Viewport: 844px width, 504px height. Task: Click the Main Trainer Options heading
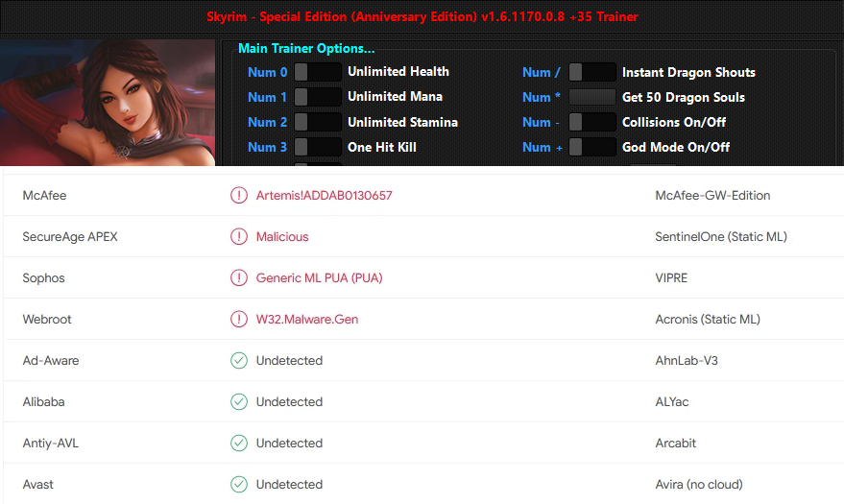(x=306, y=48)
